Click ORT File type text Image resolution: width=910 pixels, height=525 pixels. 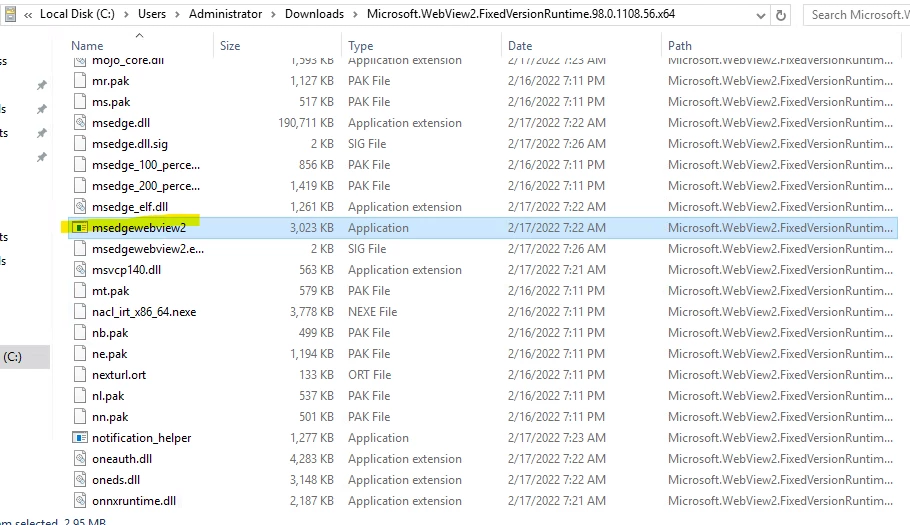point(370,375)
